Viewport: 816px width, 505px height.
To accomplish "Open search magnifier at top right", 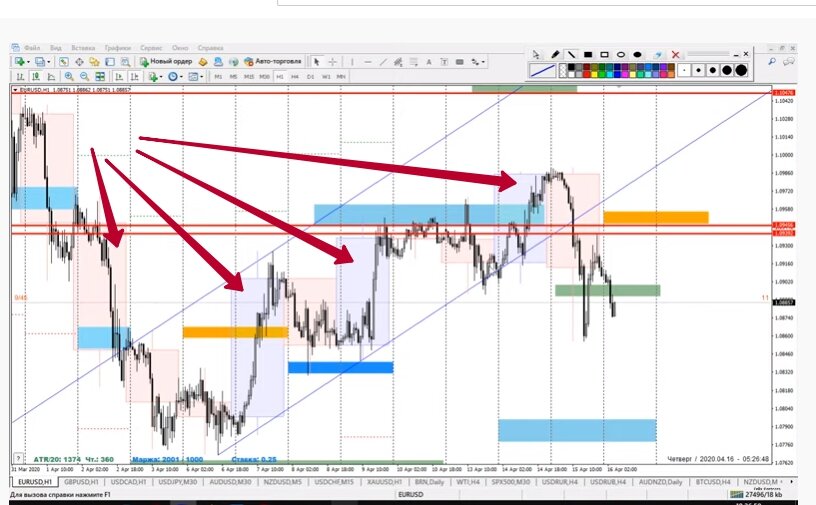I will pyautogui.click(x=772, y=61).
